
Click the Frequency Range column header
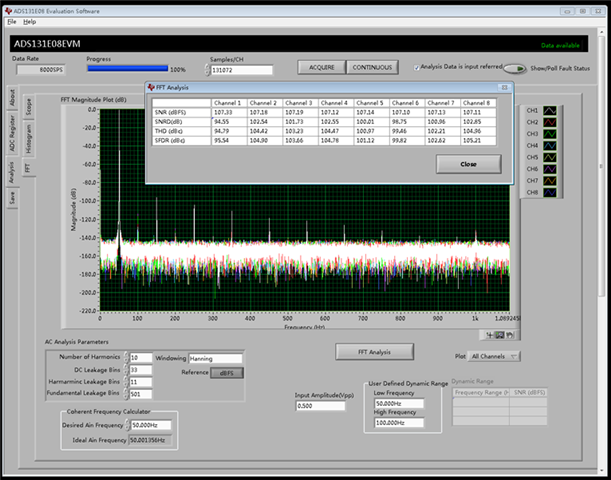point(481,392)
